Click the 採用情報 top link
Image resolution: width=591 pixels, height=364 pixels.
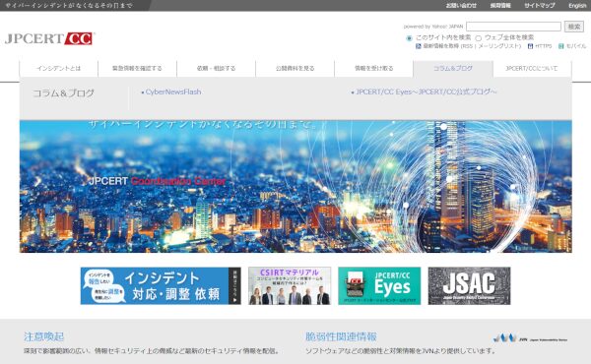(x=500, y=5)
